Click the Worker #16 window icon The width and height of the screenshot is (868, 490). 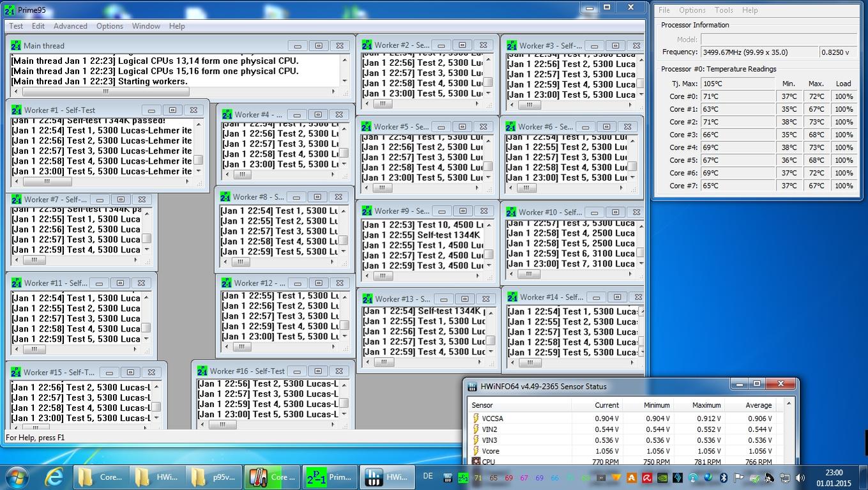pyautogui.click(x=202, y=371)
